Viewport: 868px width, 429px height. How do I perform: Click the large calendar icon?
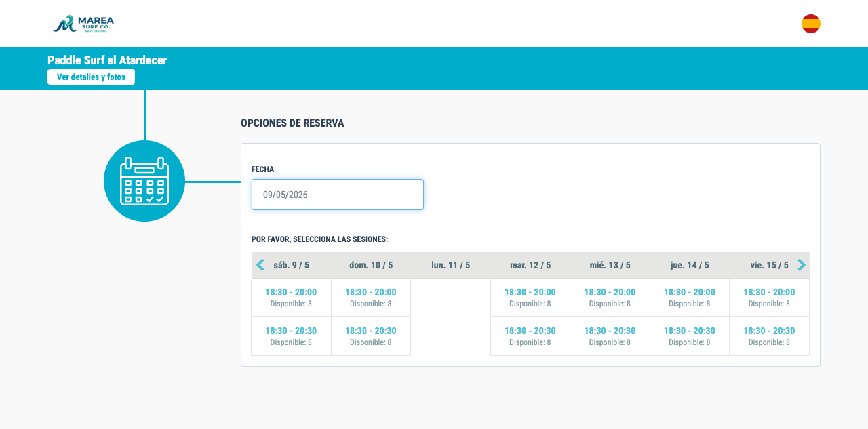(x=144, y=181)
